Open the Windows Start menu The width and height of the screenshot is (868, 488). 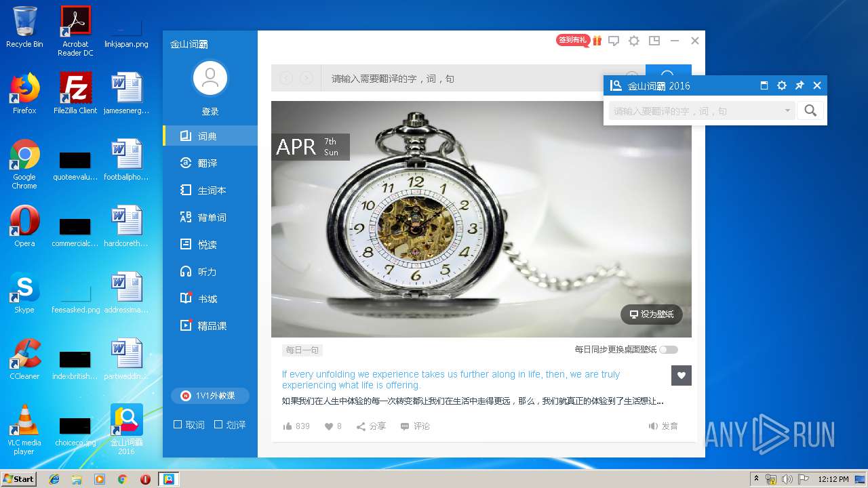click(19, 479)
